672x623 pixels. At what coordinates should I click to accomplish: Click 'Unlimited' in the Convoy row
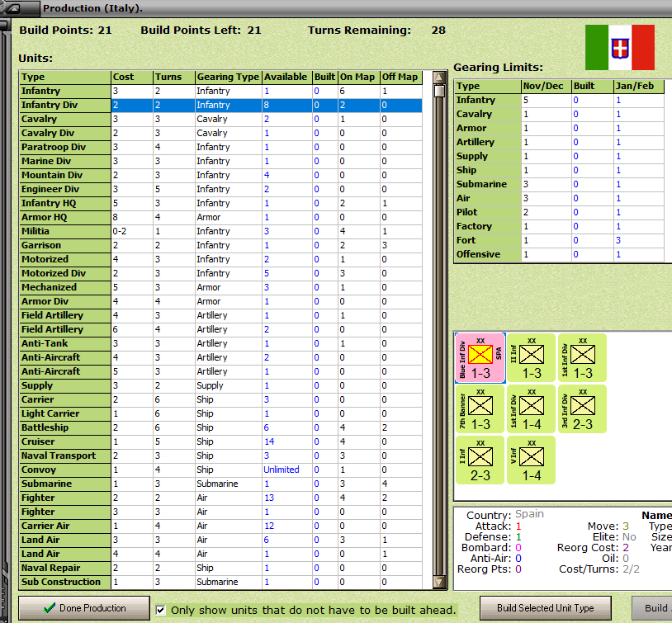[x=282, y=470]
